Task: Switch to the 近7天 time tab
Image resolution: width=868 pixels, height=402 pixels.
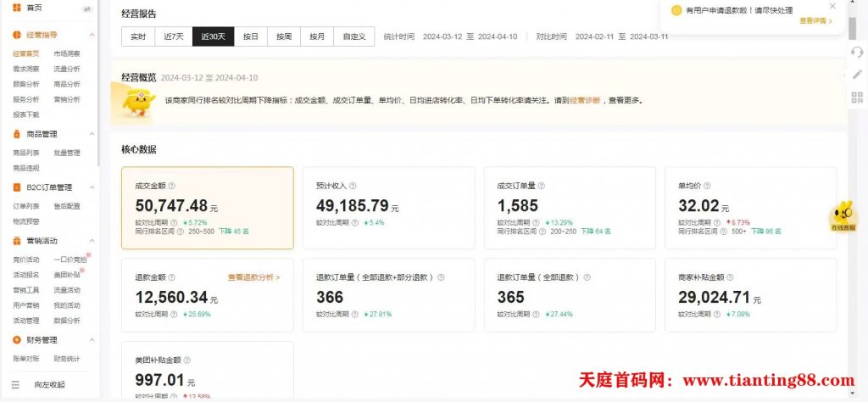Action: (174, 37)
